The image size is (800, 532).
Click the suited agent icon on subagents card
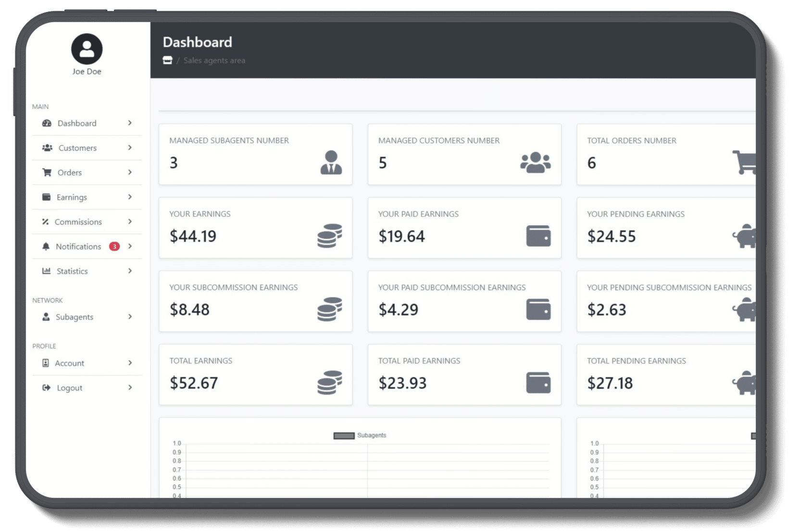[x=331, y=162]
